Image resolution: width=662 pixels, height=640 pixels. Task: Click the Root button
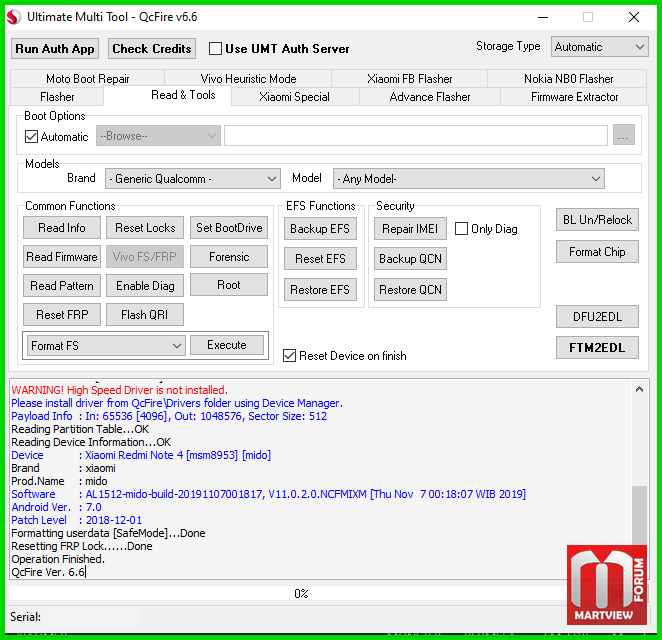coord(229,285)
